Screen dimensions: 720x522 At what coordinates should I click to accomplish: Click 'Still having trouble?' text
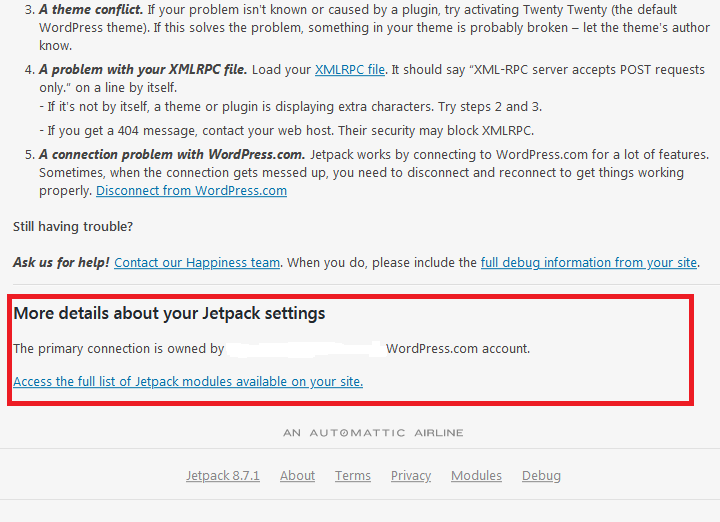click(73, 227)
